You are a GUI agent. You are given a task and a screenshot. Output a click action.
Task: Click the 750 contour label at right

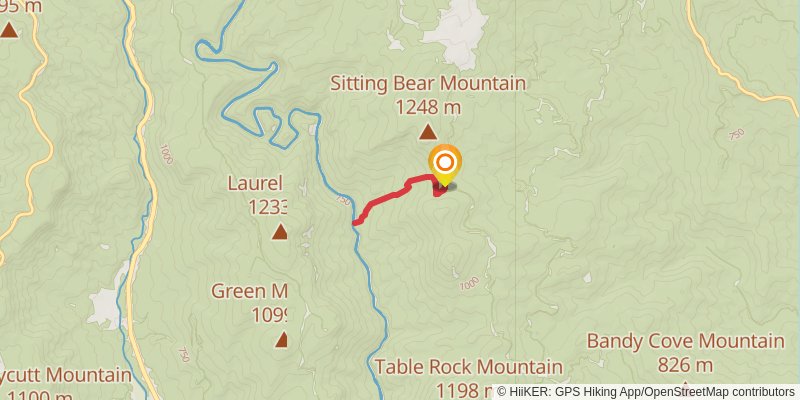point(737,136)
